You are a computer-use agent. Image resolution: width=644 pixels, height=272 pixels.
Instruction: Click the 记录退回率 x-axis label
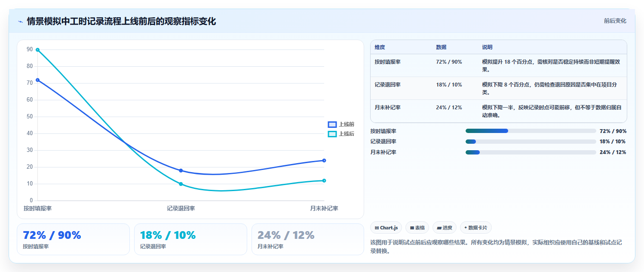point(181,208)
